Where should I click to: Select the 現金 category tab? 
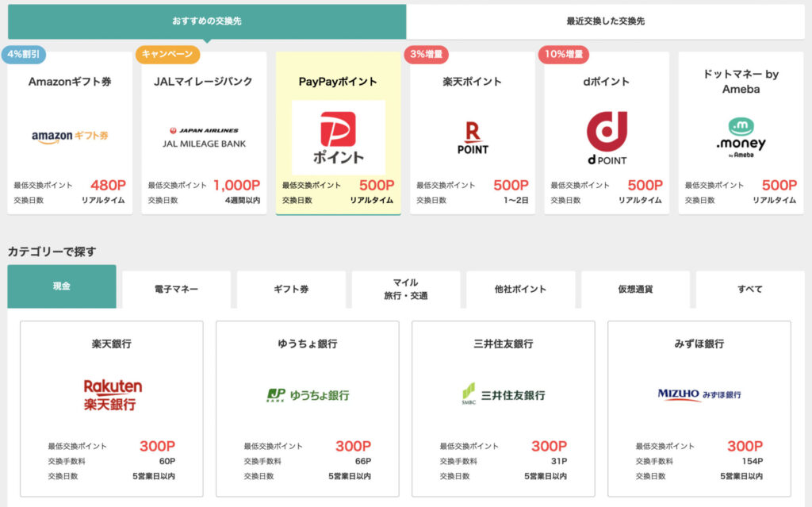pos(62,286)
